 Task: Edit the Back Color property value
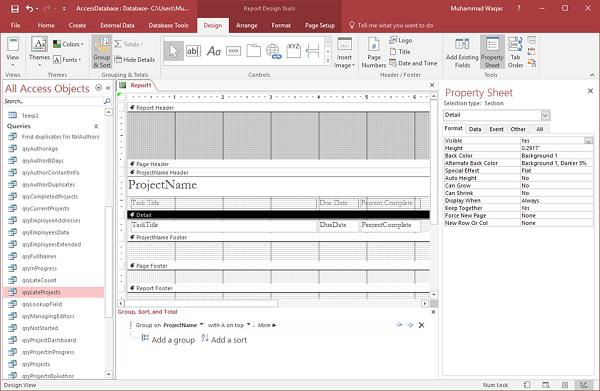[x=556, y=156]
